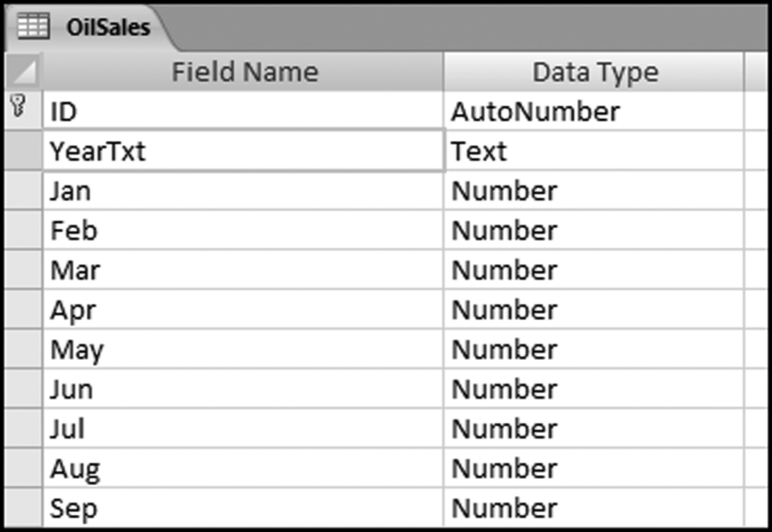Open the AutoNumber data type cell

(x=593, y=111)
